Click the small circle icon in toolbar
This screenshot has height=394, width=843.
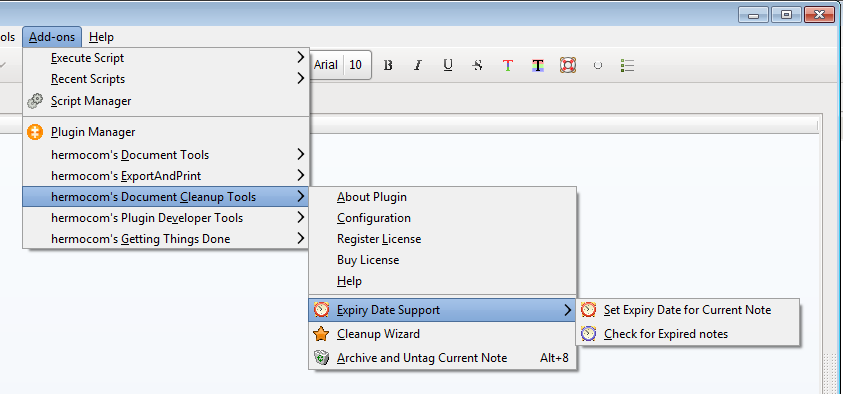click(597, 66)
